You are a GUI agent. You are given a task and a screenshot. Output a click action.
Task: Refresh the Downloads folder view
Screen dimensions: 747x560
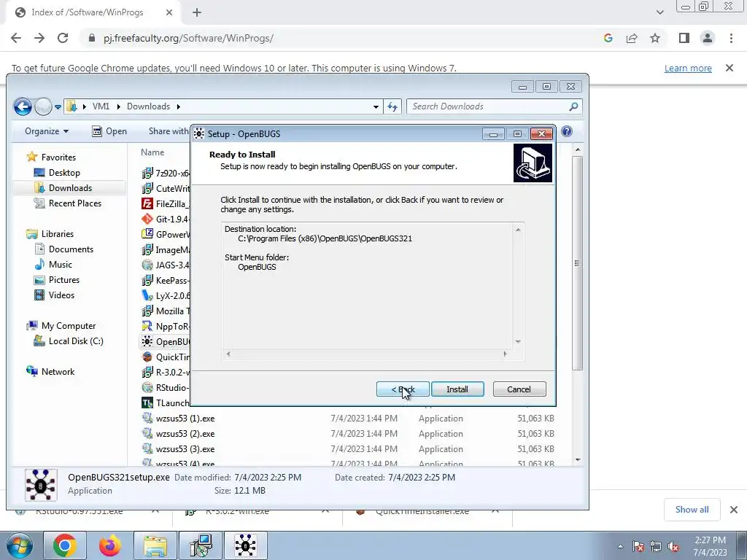click(392, 106)
